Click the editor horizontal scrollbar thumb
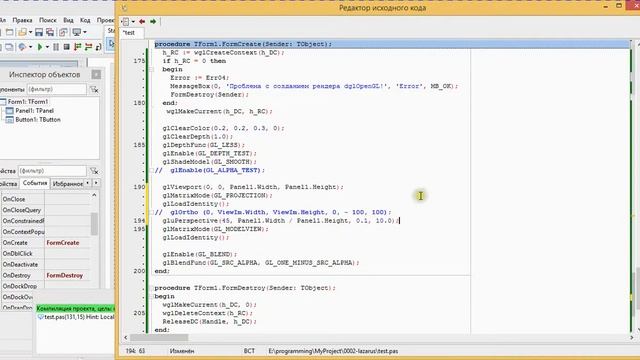This screenshot has height=360, width=640. (x=159, y=338)
